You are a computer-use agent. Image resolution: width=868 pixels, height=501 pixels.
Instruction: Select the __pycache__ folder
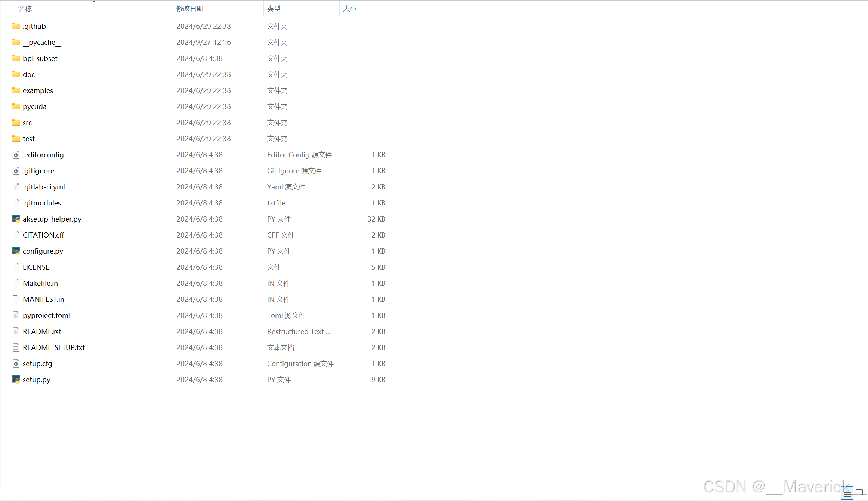42,42
